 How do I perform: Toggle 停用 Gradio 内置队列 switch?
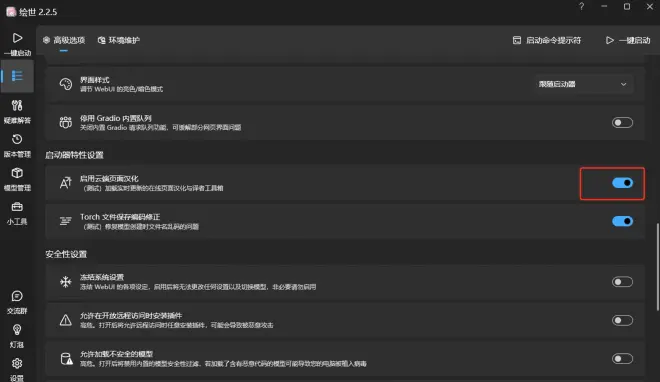(x=622, y=122)
